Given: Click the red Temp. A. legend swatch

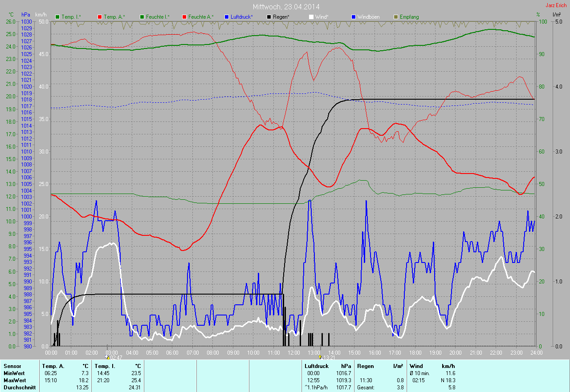Looking at the screenshot, I should (99, 17).
